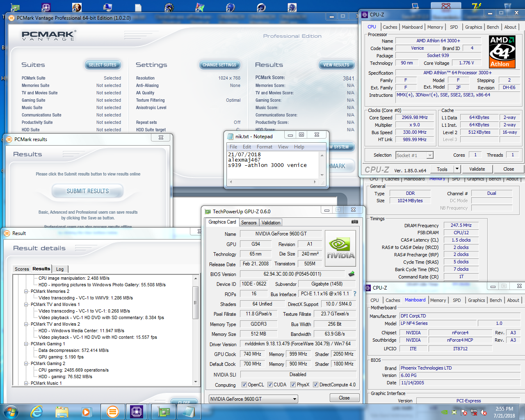
Task: Switch to Log tab in Result details
Action: (x=60, y=269)
